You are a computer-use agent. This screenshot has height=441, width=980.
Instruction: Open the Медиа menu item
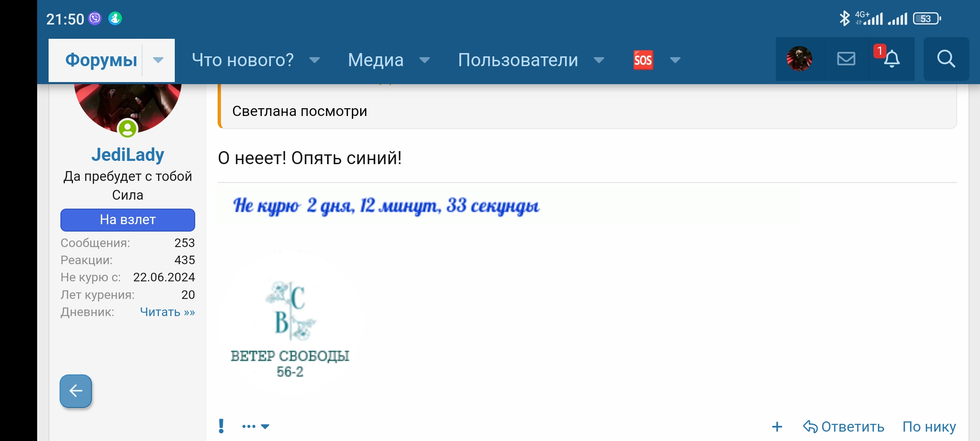[x=376, y=60]
